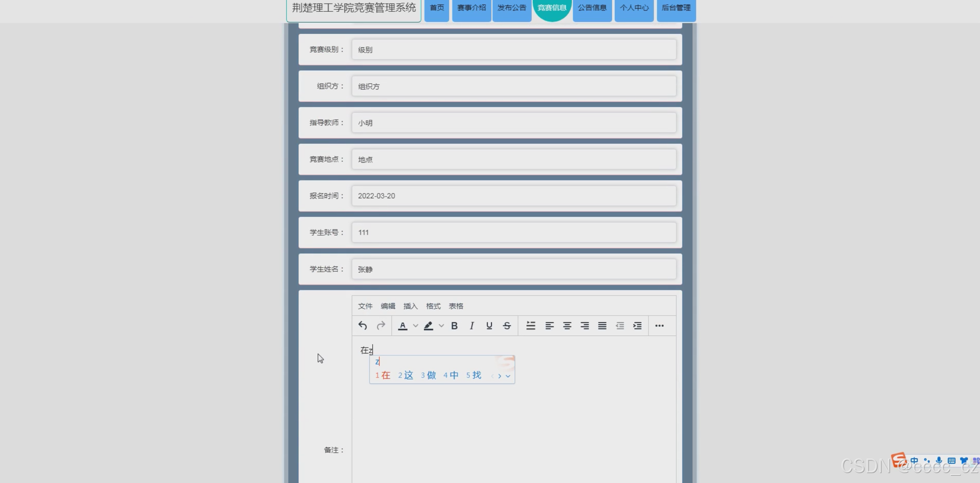Apply underline formatting button
Viewport: 980px width, 483px height.
(489, 325)
